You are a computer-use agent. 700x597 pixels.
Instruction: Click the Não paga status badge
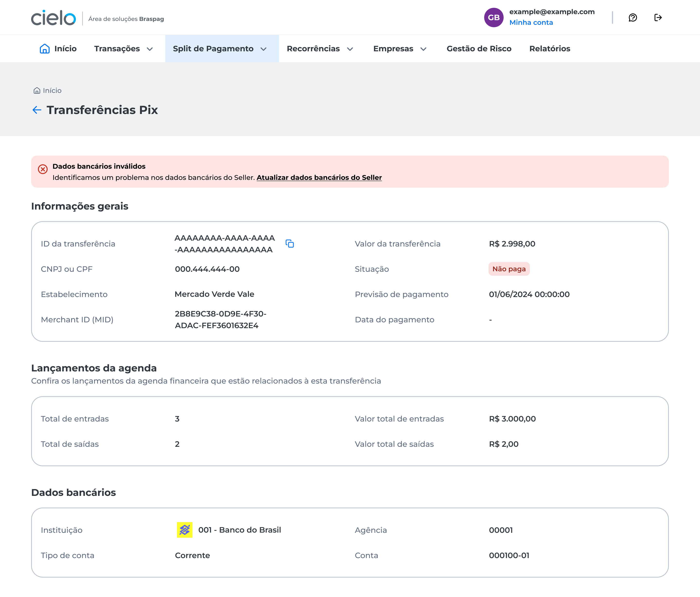(509, 269)
